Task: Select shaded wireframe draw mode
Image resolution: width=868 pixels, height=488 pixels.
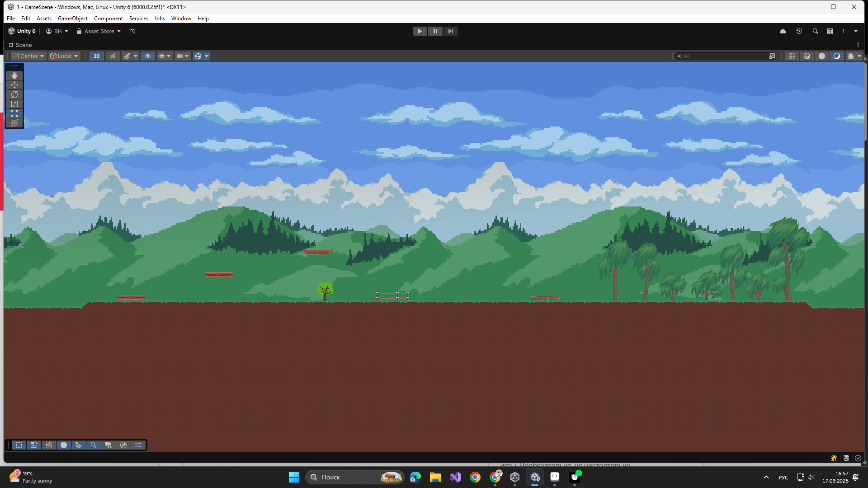Action: point(807,56)
